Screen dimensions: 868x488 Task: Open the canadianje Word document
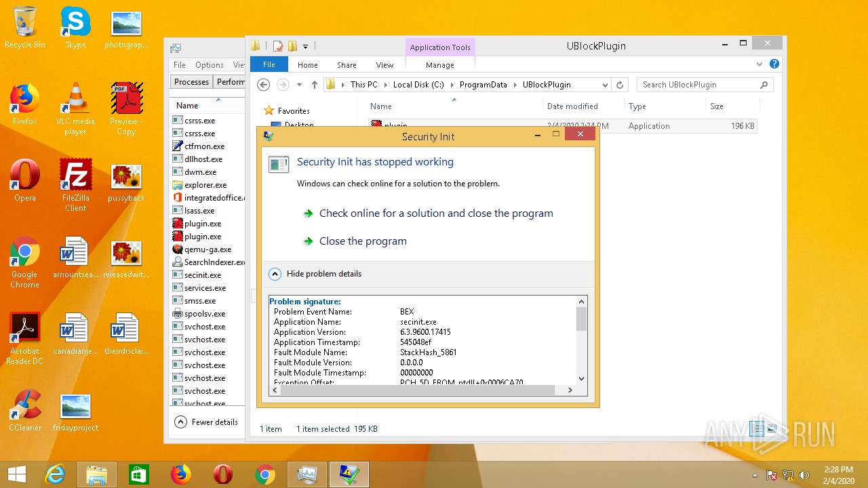coord(75,334)
